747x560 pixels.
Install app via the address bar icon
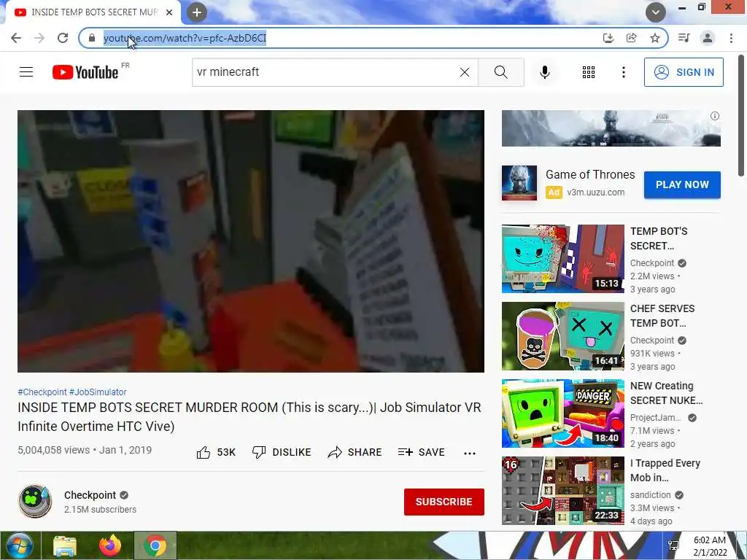tap(608, 38)
